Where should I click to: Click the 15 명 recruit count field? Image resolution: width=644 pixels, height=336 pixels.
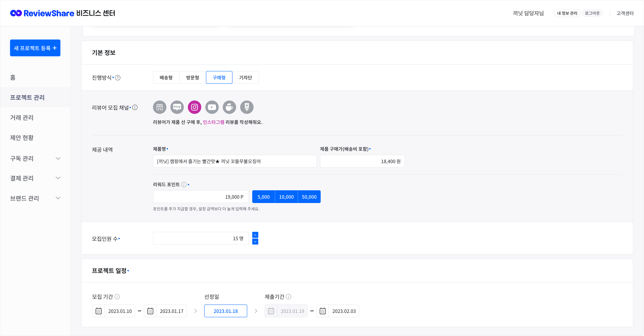(201, 238)
